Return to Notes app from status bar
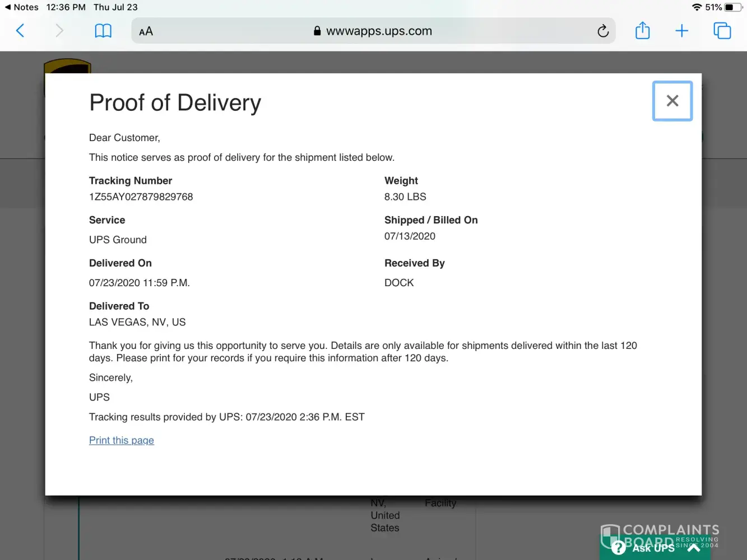The width and height of the screenshot is (747, 560). click(21, 7)
